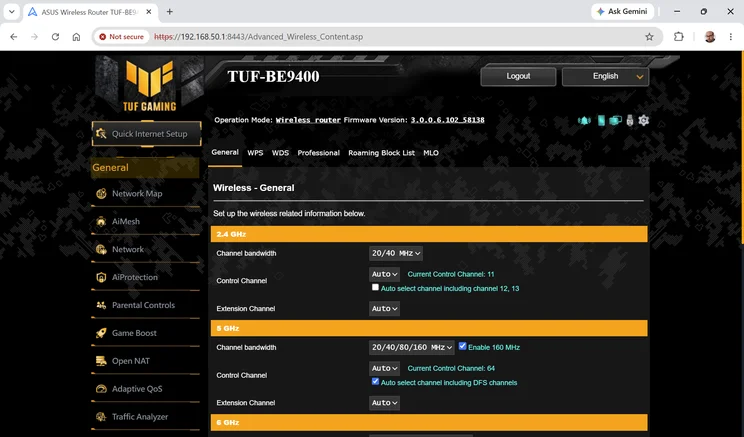Toggle auto select channel including DFS channels

tap(375, 381)
